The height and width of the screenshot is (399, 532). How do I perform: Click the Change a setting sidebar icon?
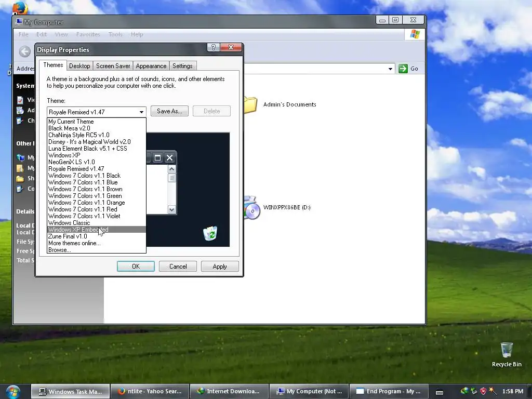tap(20, 121)
